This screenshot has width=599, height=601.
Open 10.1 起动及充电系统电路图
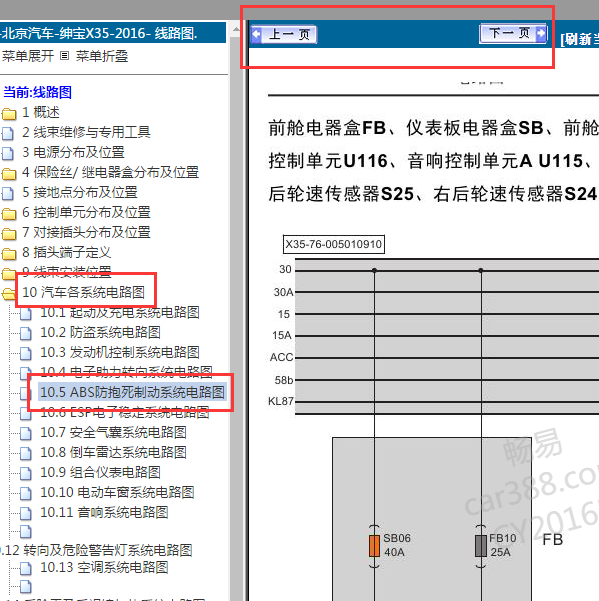click(120, 312)
